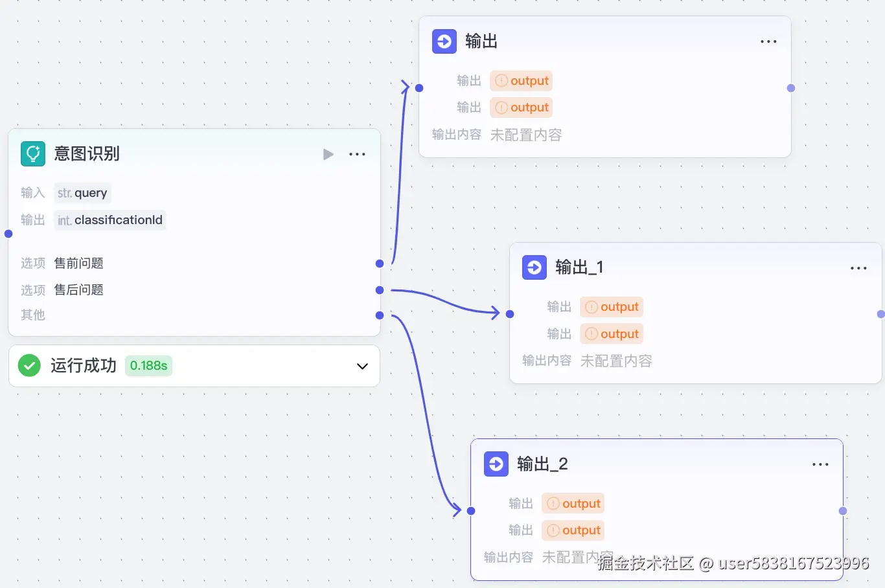885x588 pixels.
Task: Select the 输出_1 node title
Action: tap(579, 267)
